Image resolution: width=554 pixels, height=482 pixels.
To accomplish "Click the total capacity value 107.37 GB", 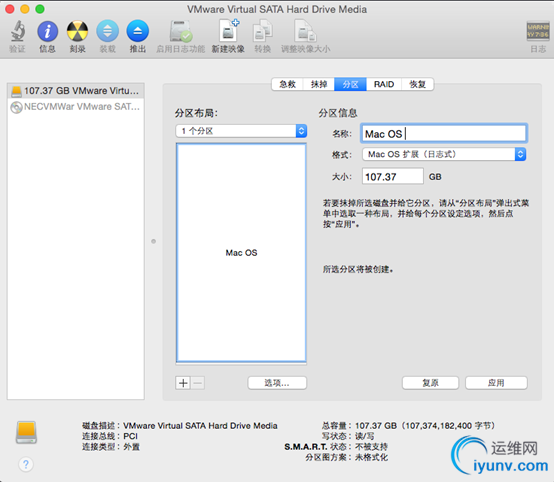I will click(x=376, y=425).
